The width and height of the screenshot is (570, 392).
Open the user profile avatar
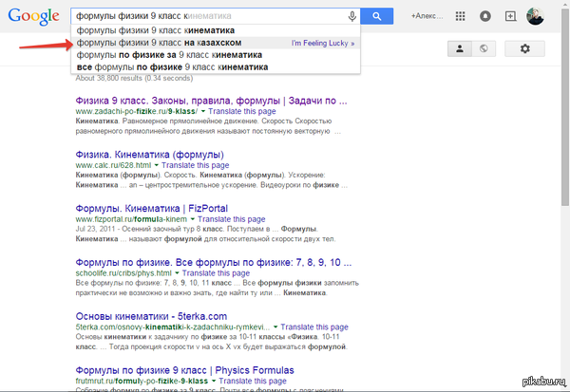click(x=535, y=16)
